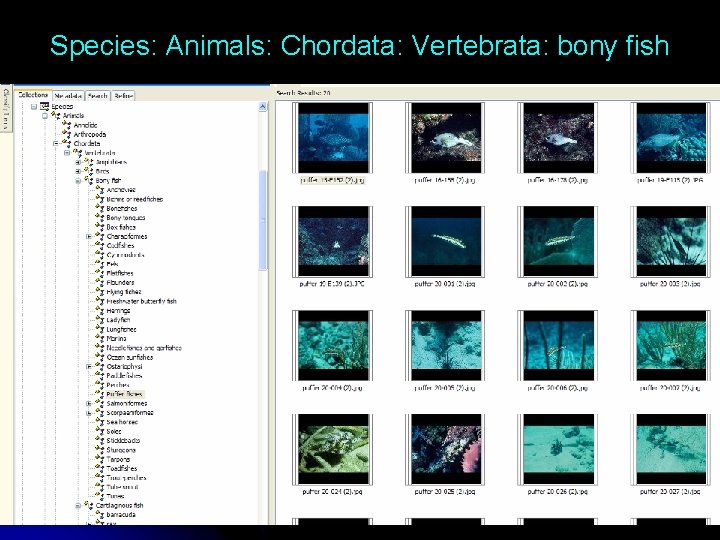Click the node icon beside Chordata

67,143
